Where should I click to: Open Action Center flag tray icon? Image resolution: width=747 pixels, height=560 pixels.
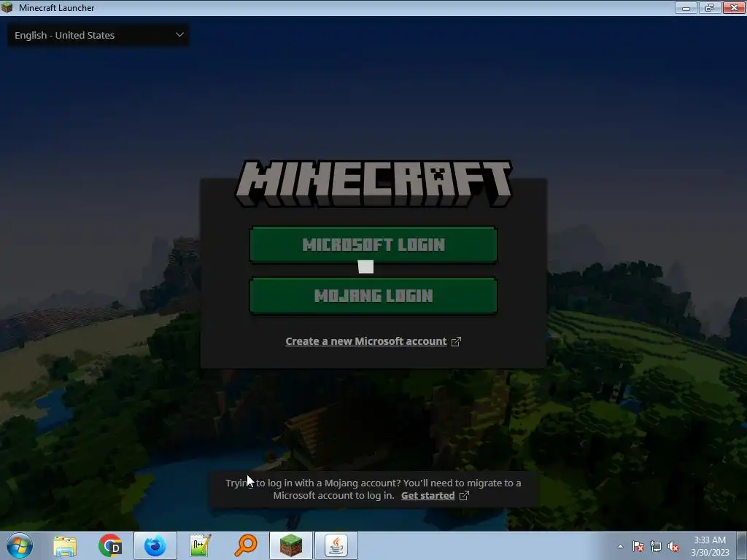(638, 546)
